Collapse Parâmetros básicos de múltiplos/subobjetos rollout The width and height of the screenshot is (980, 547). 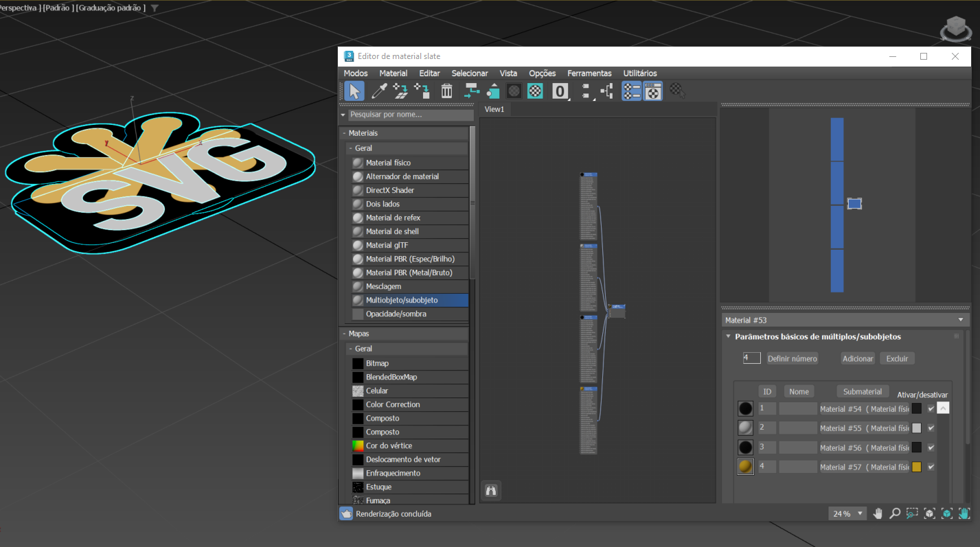[x=729, y=336]
